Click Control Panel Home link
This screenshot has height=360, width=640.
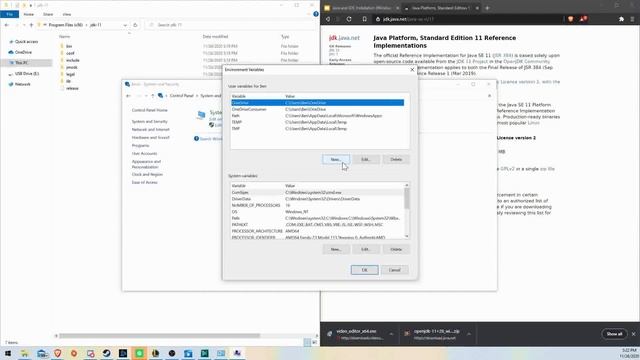[x=149, y=110]
